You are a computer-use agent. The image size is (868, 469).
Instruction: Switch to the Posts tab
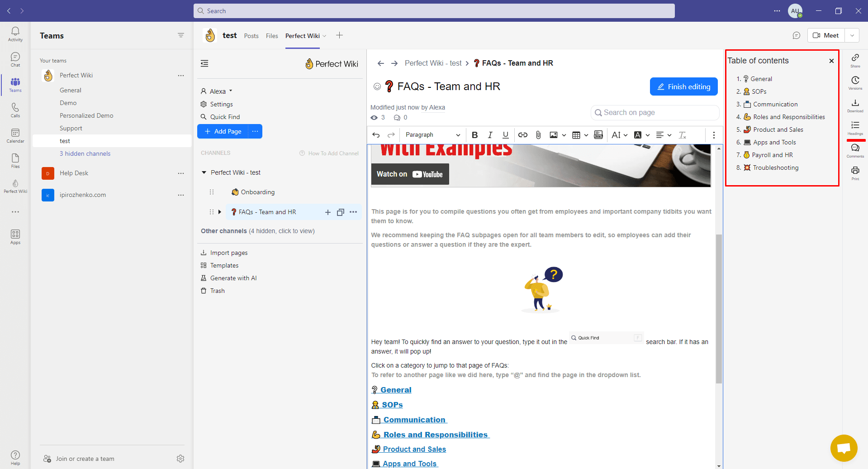(251, 36)
